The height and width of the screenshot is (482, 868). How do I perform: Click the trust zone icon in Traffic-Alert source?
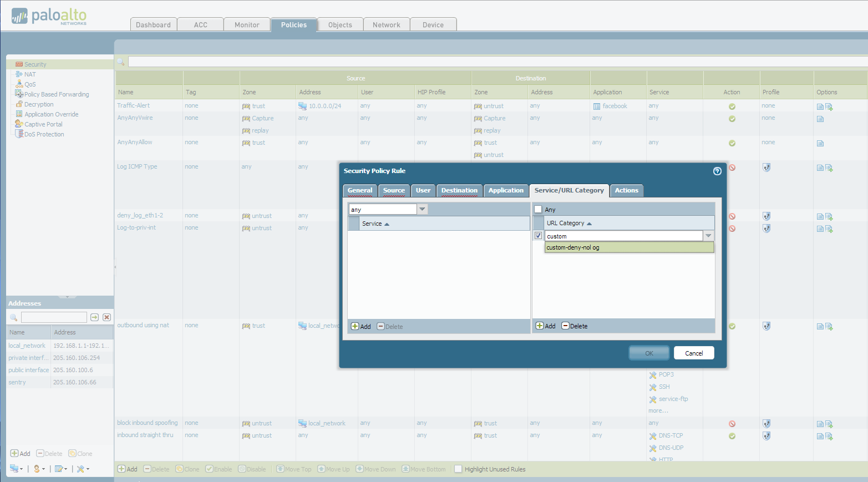246,106
